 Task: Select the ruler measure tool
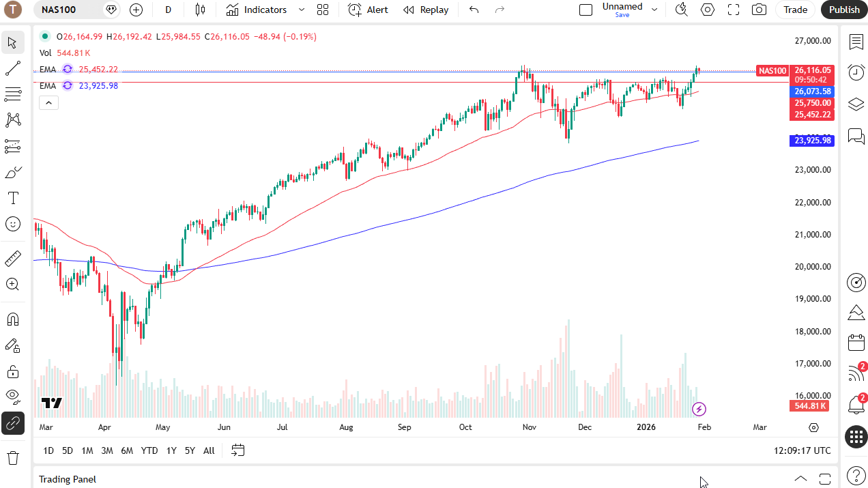pyautogui.click(x=12, y=259)
